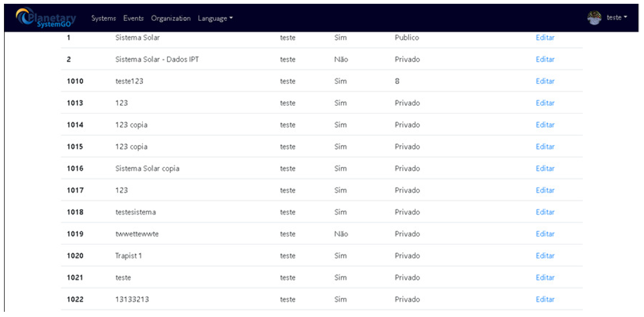This screenshot has width=644, height=317.
Task: Open editor for Trapist 1 system
Action: [545, 256]
